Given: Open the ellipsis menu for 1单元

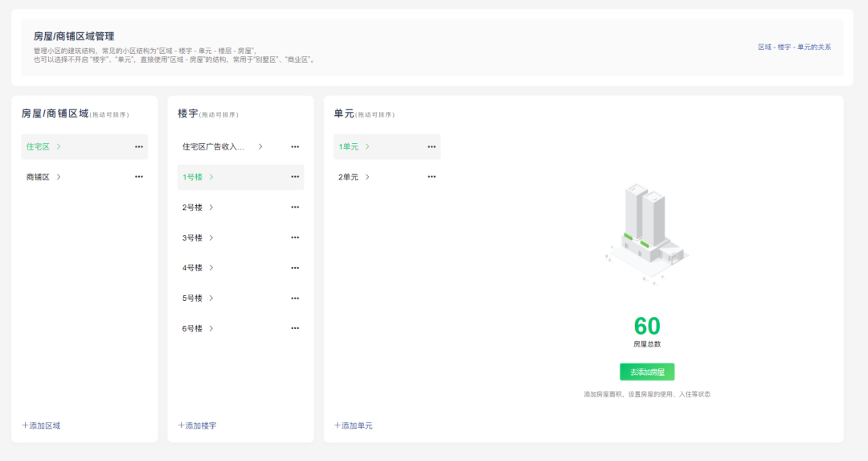Looking at the screenshot, I should point(432,146).
